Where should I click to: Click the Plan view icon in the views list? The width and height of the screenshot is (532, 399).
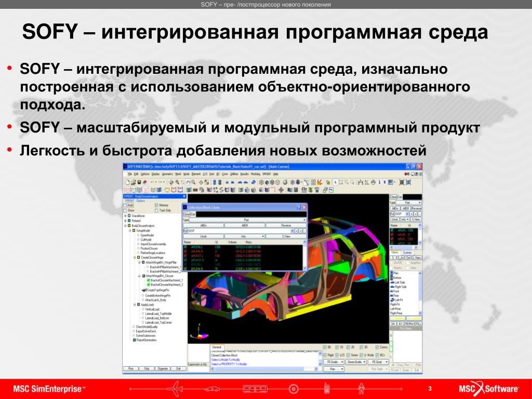point(392,273)
